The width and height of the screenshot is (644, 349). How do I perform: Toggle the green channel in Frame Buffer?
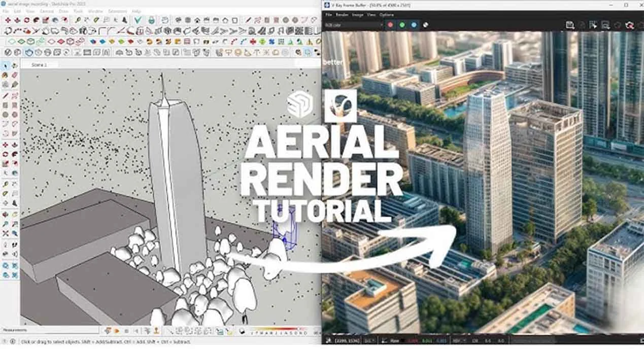pyautogui.click(x=402, y=24)
